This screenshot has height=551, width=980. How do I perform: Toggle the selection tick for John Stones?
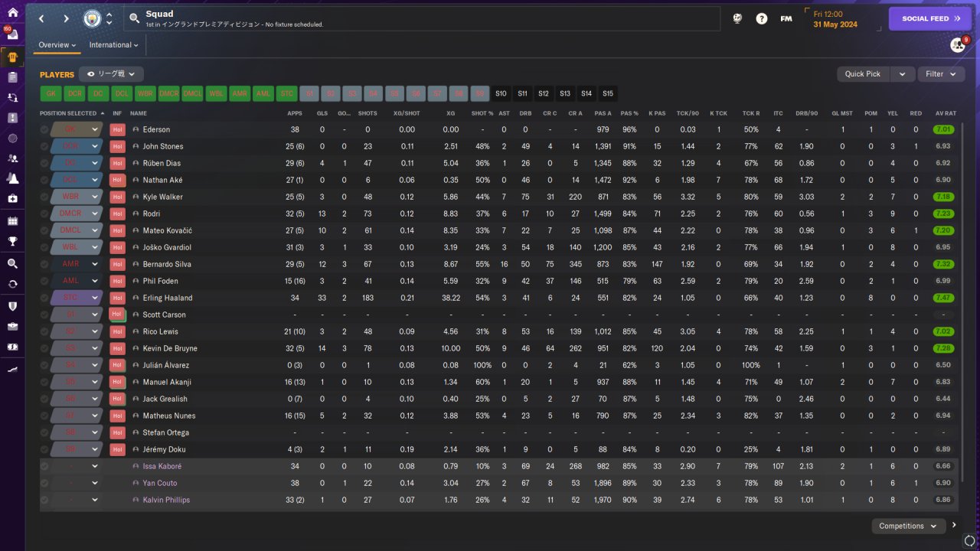[x=44, y=146]
